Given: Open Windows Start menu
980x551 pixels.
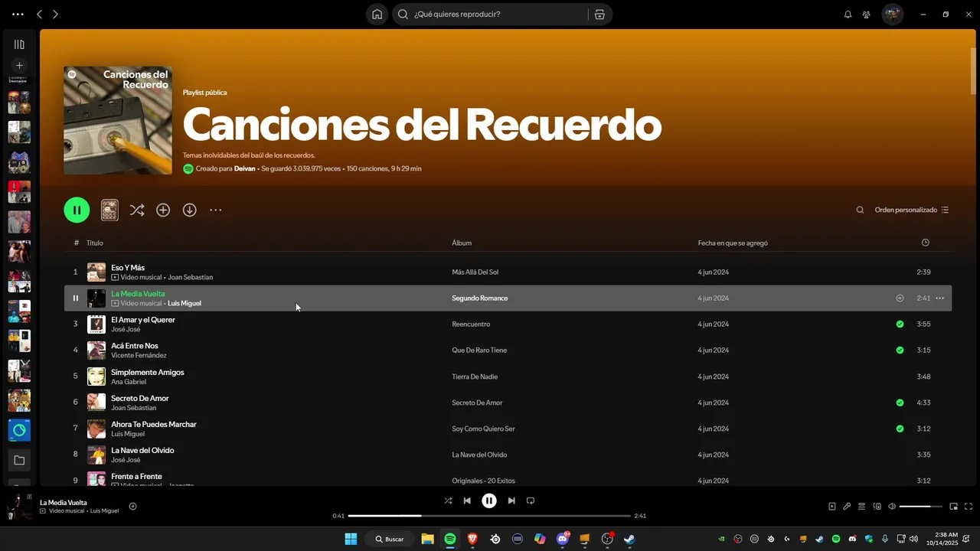Looking at the screenshot, I should coord(351,539).
